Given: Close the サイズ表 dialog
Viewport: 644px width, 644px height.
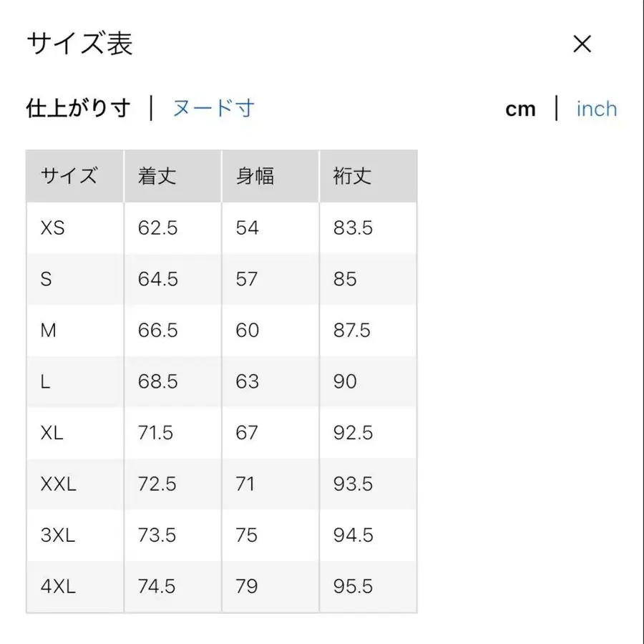Looking at the screenshot, I should click(582, 44).
